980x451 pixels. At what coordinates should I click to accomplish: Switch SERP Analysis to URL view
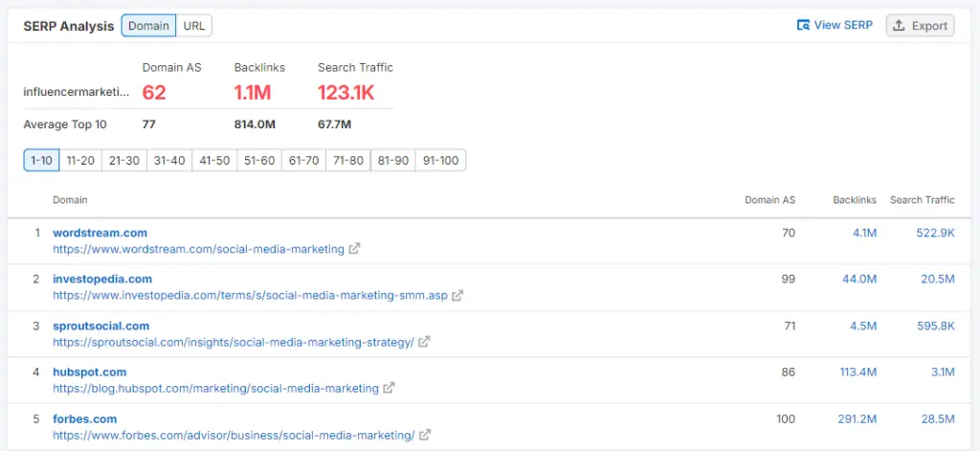193,26
